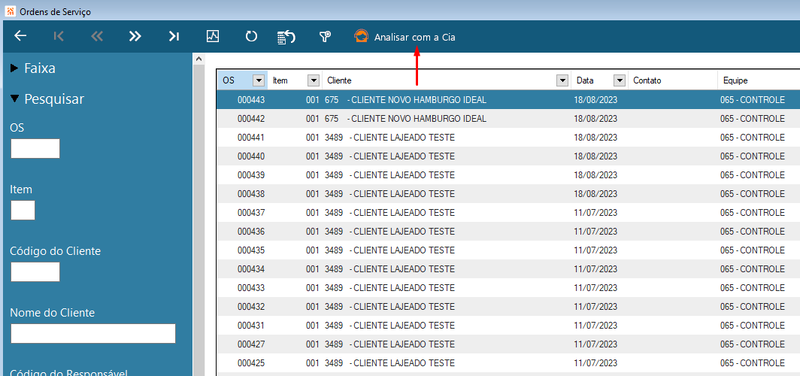Refresh the list with the reload icon
This screenshot has width=800, height=376.
251,36
